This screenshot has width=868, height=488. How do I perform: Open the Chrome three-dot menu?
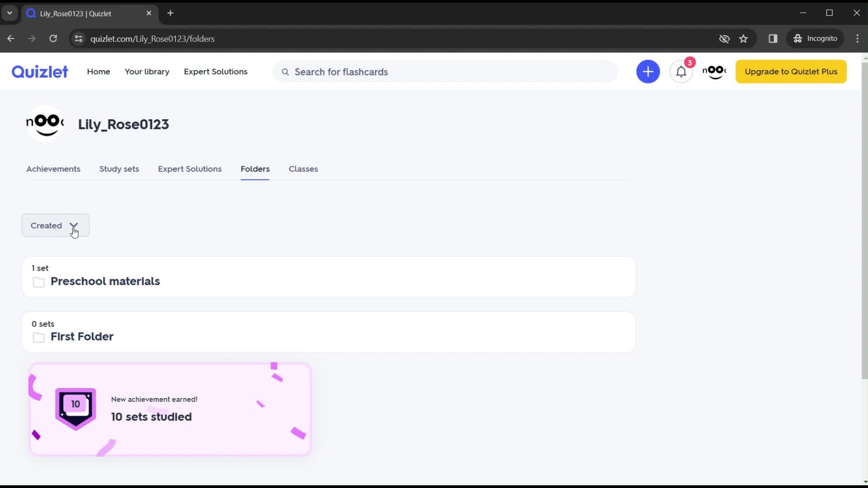click(858, 38)
